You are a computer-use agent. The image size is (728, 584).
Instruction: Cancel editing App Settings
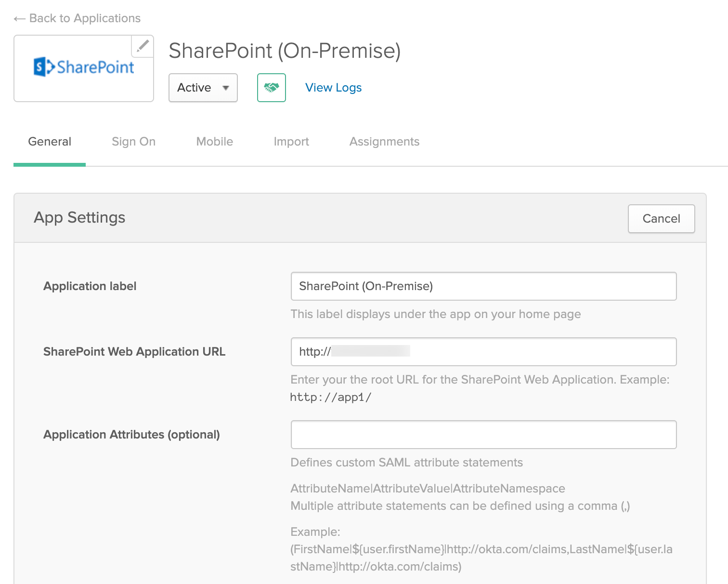(x=661, y=219)
